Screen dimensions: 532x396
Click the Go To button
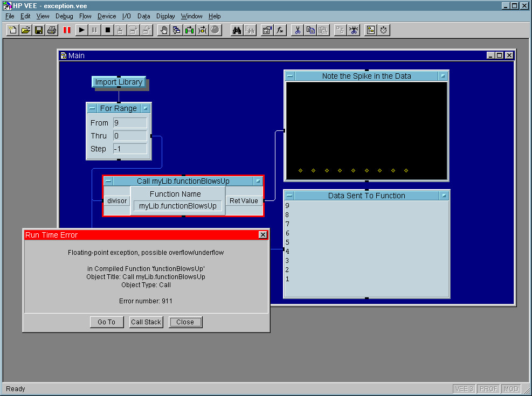click(106, 322)
